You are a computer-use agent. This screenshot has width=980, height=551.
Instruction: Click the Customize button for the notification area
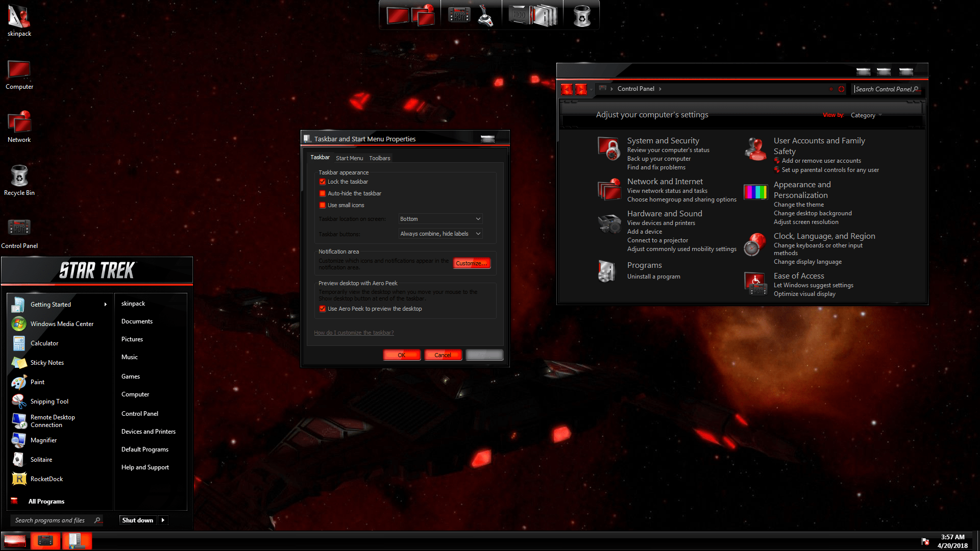pos(472,263)
